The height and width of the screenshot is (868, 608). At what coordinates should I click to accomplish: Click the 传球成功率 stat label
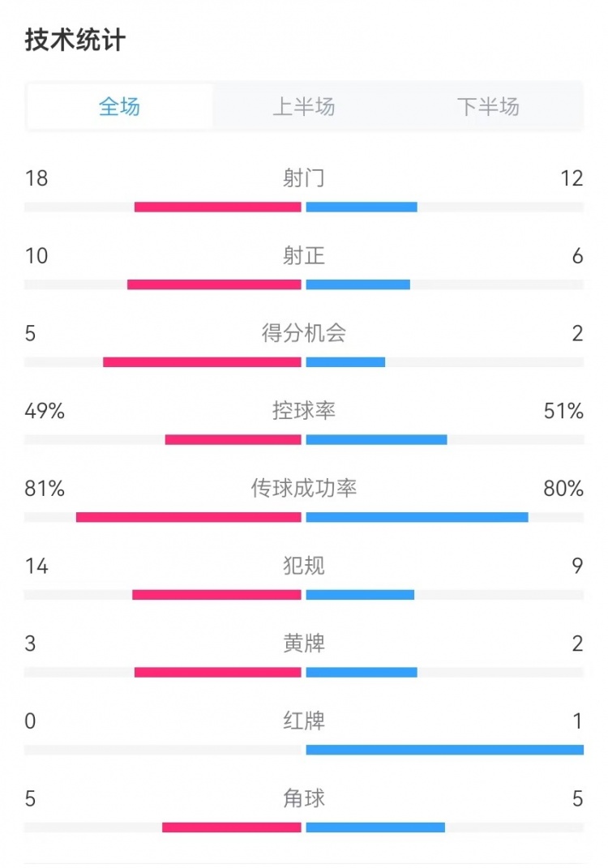click(x=304, y=489)
